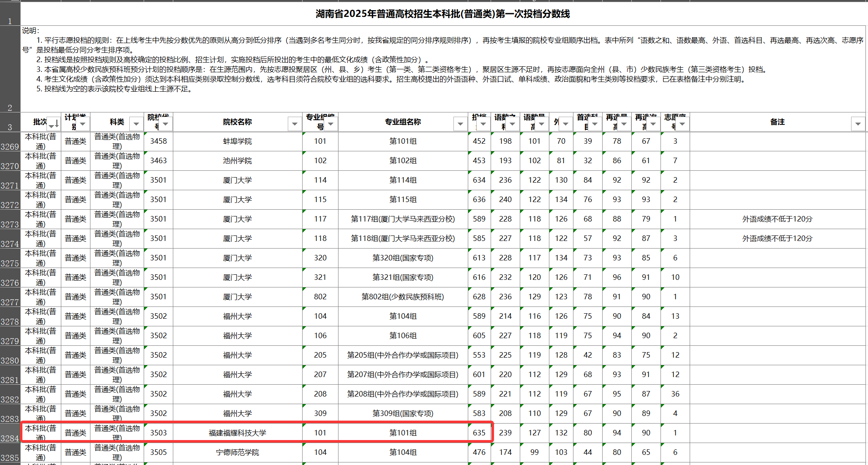868x465 pixels.
Task: Click the filter icon on 再选次高 column
Action: click(653, 124)
